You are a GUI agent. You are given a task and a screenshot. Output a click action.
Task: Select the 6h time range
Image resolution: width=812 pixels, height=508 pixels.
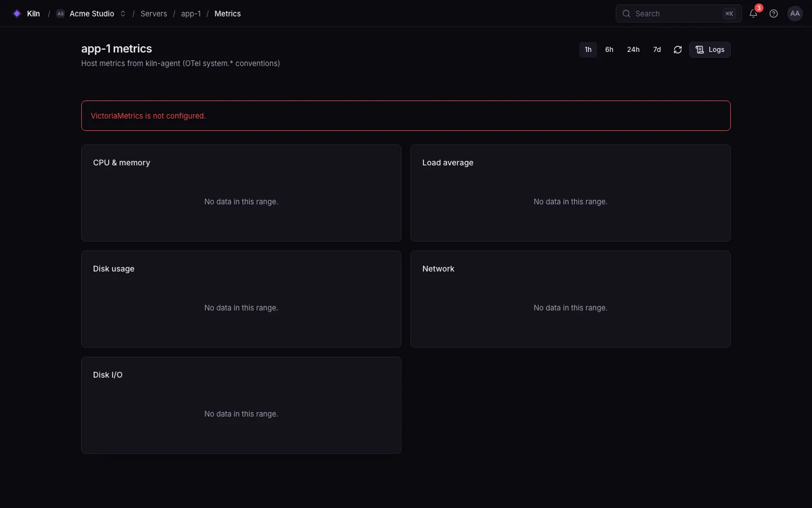609,50
